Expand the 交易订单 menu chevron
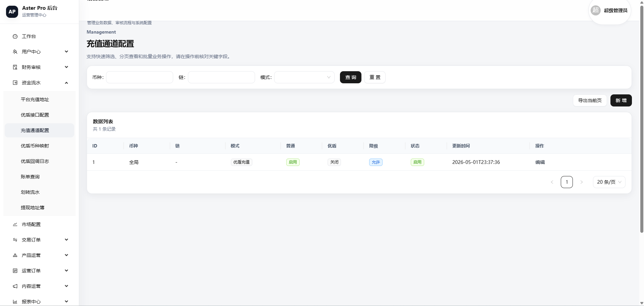 pos(66,240)
